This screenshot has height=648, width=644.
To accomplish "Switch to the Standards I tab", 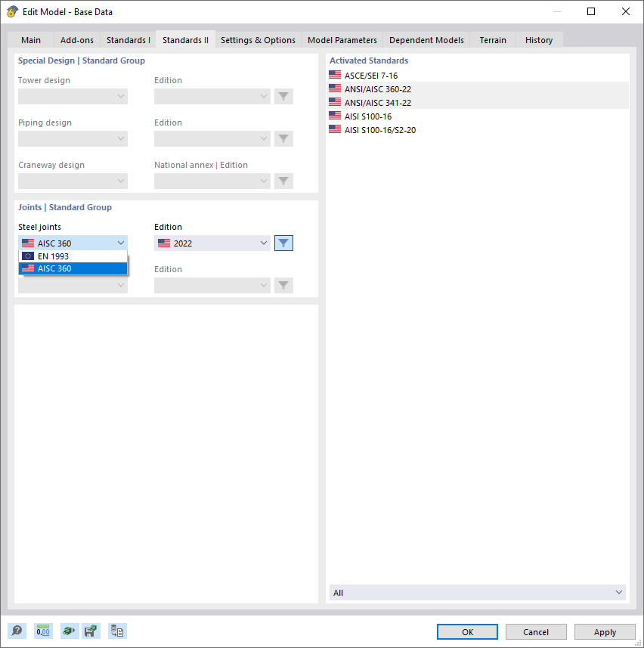I will [x=128, y=39].
